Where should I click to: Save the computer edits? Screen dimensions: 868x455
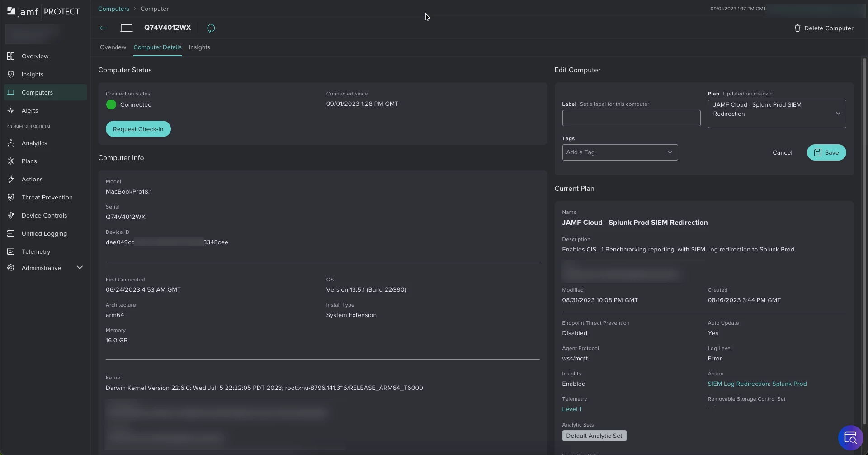[x=826, y=152]
